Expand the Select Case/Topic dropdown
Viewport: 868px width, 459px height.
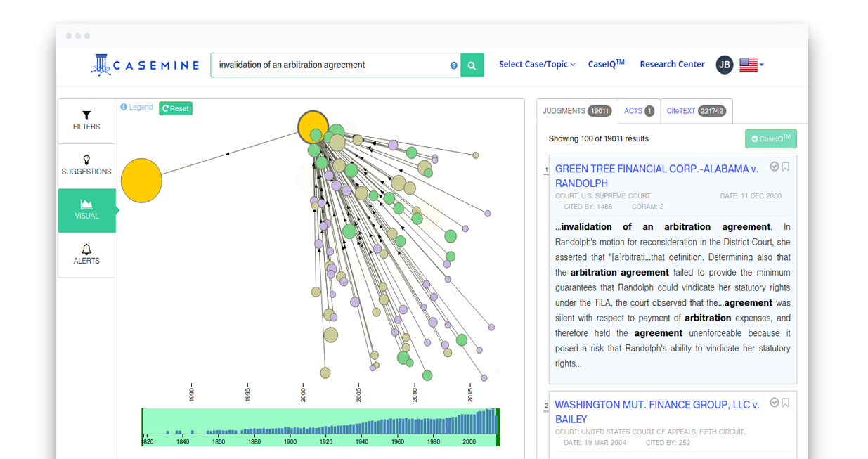tap(537, 65)
